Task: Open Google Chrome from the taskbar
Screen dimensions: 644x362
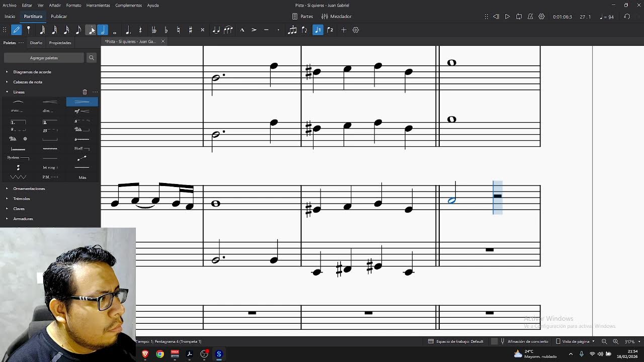Action: (160, 354)
